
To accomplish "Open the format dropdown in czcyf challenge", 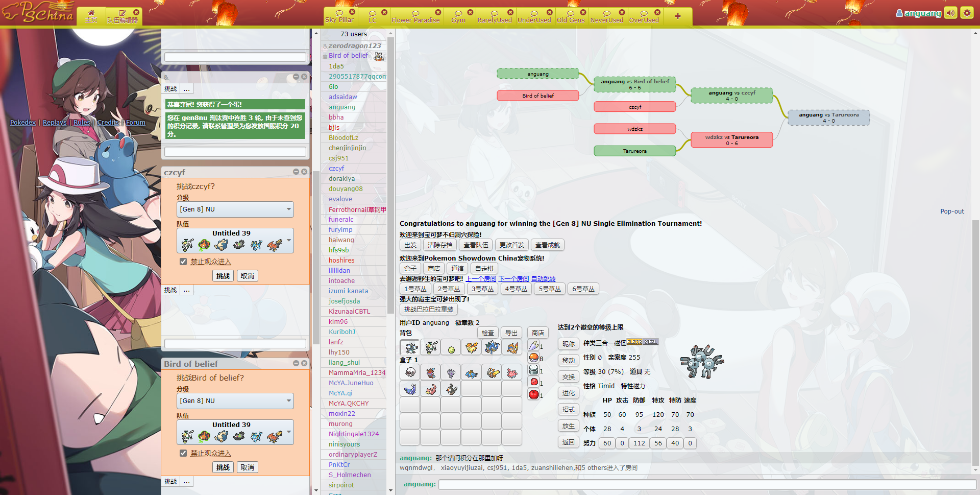I will pos(235,209).
